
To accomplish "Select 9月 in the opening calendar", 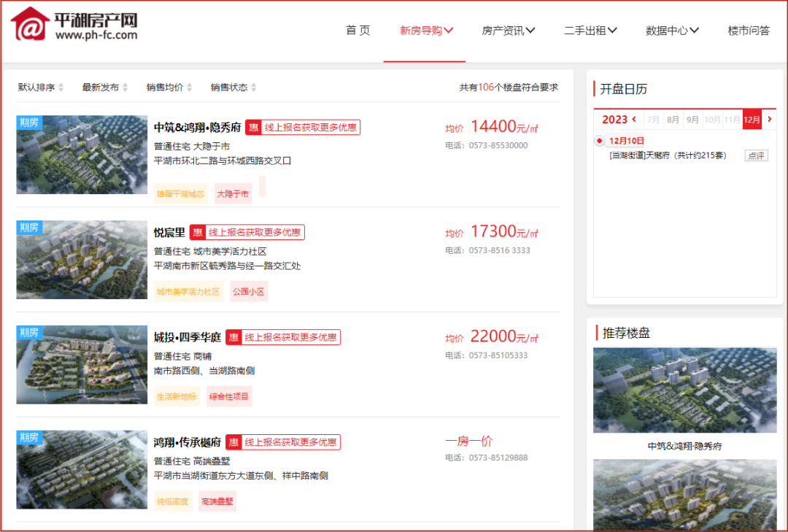I will [x=692, y=120].
